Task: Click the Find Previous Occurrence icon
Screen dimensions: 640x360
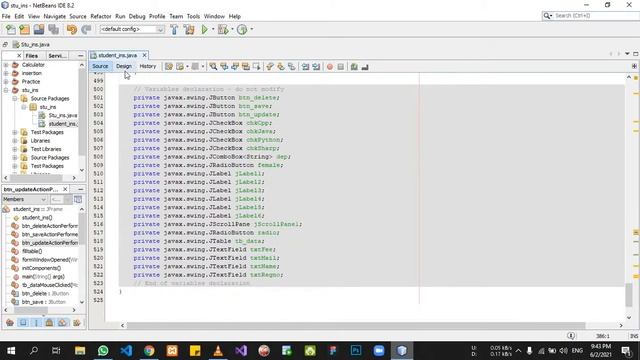Action: [224, 67]
